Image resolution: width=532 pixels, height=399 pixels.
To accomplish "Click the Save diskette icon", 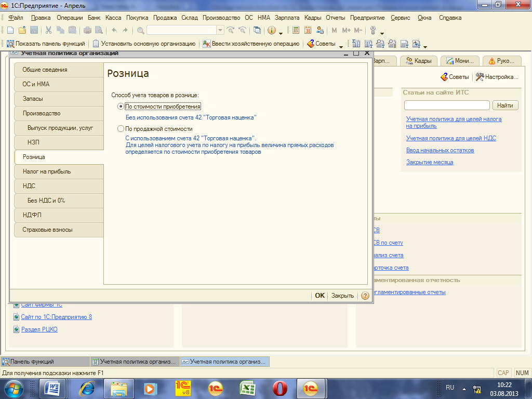I will click(x=34, y=30).
